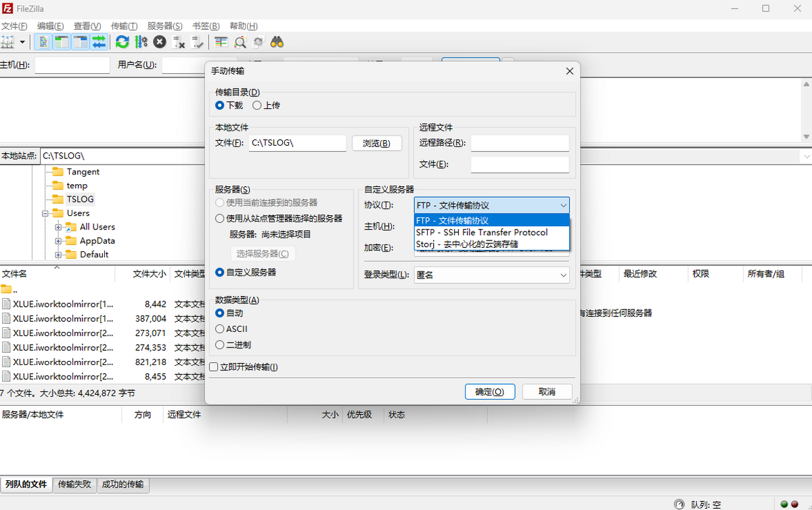Select the file sized 821,218
This screenshot has height=510, width=812.
pos(103,362)
